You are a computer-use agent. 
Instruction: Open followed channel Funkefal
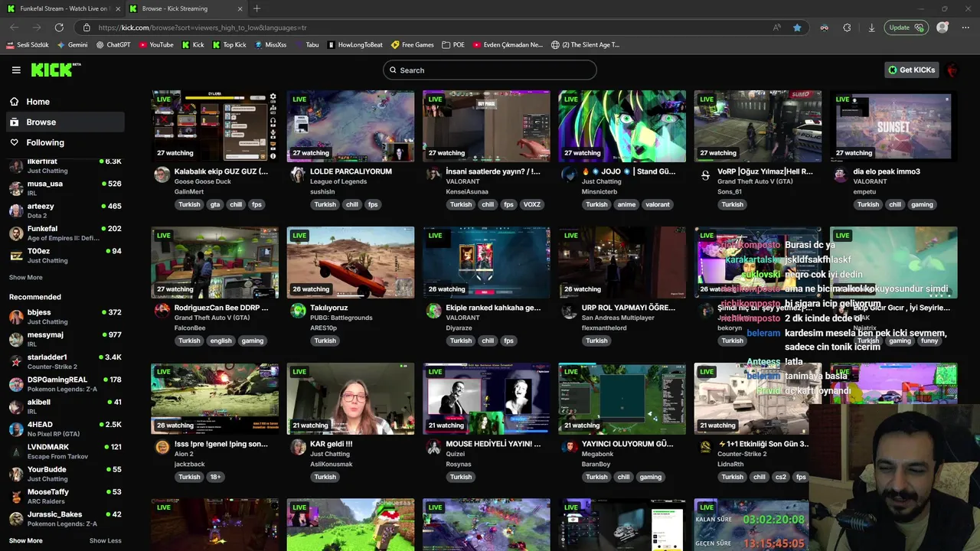click(x=64, y=233)
